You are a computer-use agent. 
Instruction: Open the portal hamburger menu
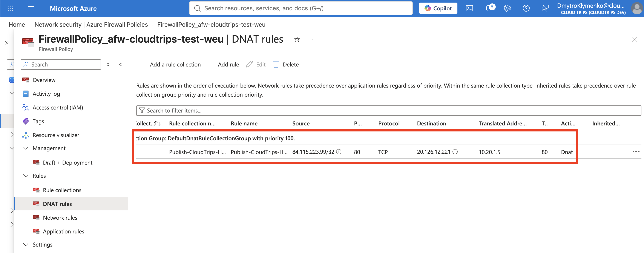click(31, 8)
